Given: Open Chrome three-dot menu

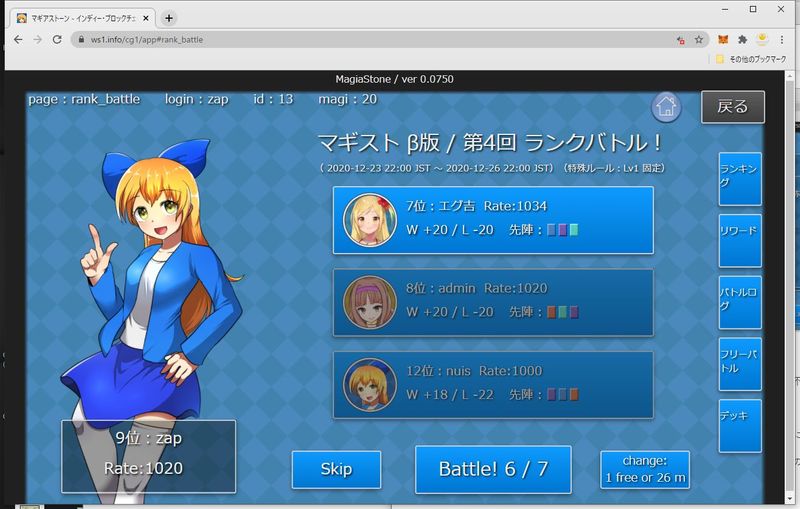Looking at the screenshot, I should click(x=781, y=39).
